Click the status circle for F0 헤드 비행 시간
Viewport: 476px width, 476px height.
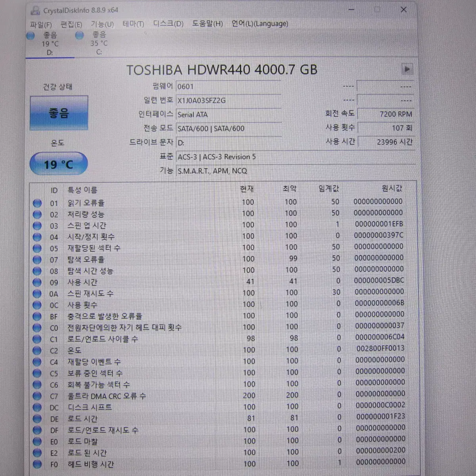coord(37,464)
